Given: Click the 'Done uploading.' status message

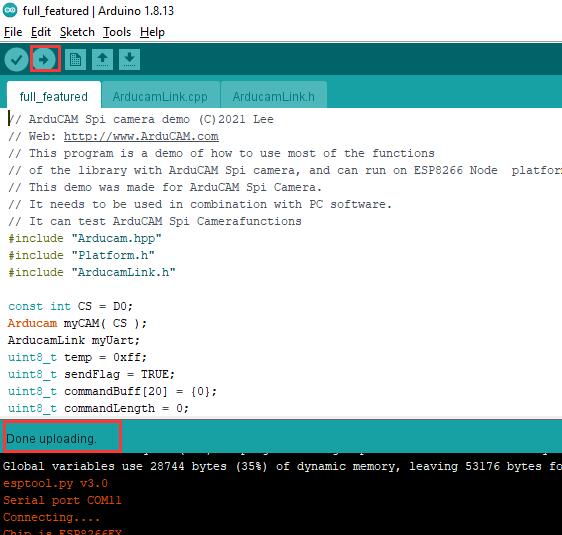Looking at the screenshot, I should click(51, 439).
